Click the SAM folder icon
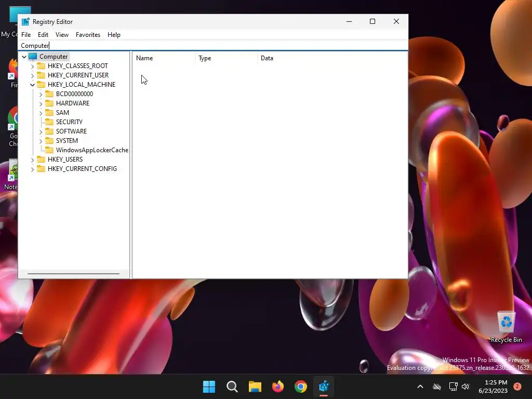 tap(49, 112)
